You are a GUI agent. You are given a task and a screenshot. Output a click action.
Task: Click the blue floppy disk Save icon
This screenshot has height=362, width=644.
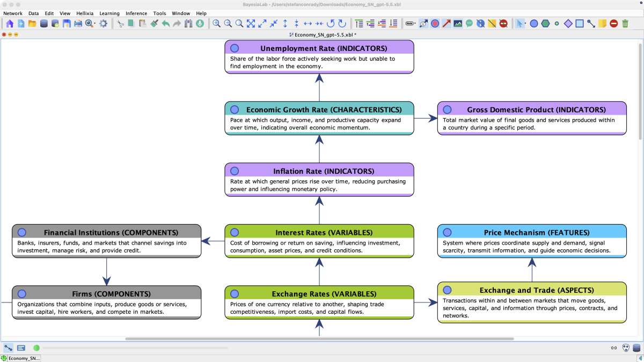pos(67,24)
